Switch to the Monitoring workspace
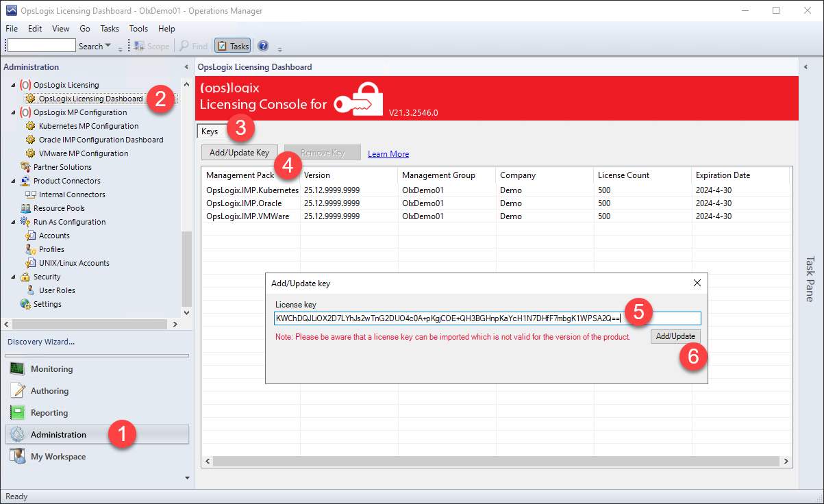Viewport: 824px width, 504px height. click(97, 369)
